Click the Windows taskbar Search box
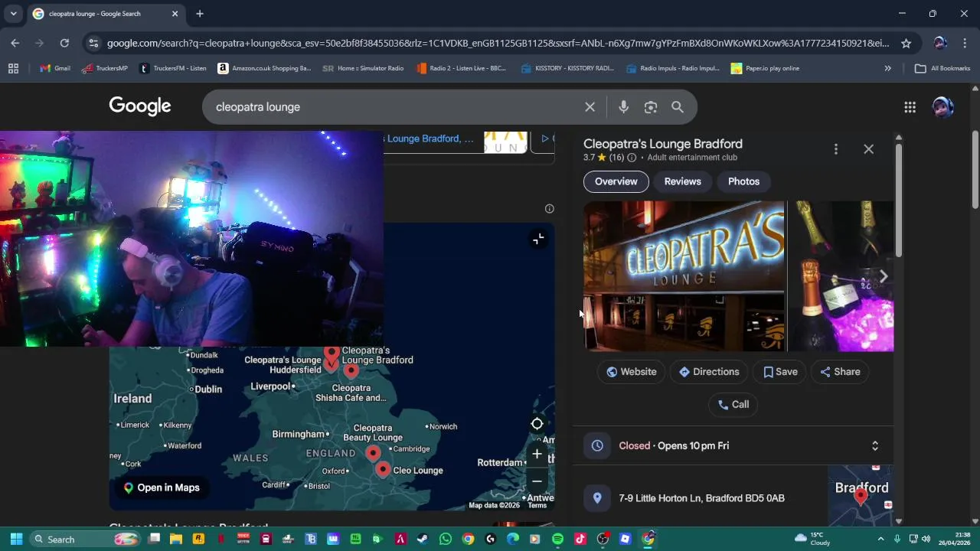 (x=86, y=539)
